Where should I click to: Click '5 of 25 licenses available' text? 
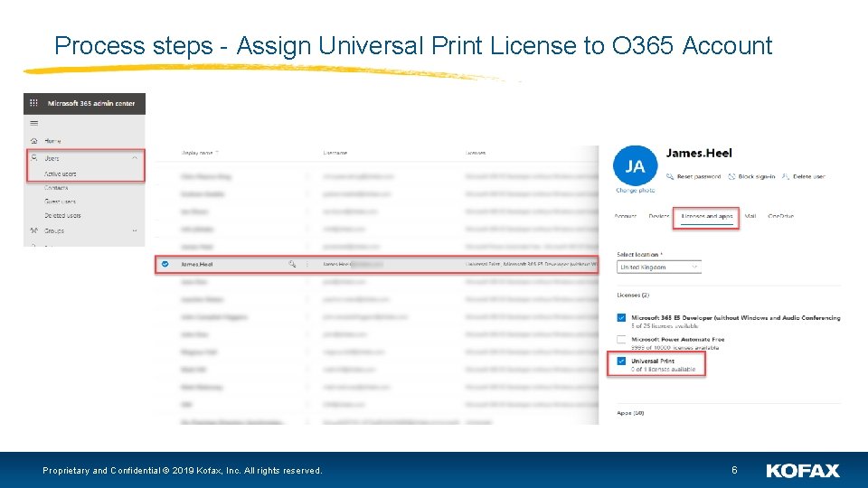pyautogui.click(x=665, y=326)
